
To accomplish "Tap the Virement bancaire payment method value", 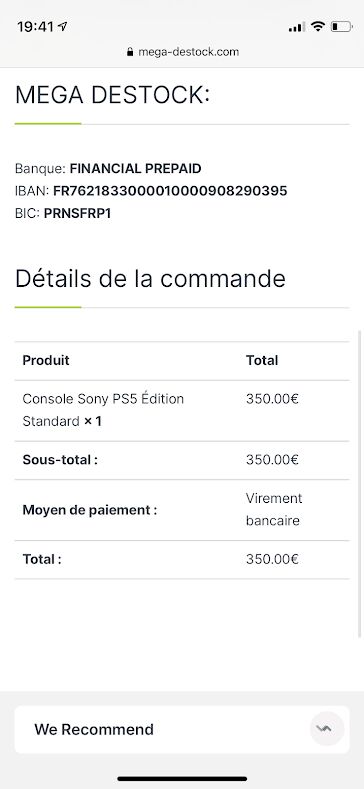I will pyautogui.click(x=274, y=509).
